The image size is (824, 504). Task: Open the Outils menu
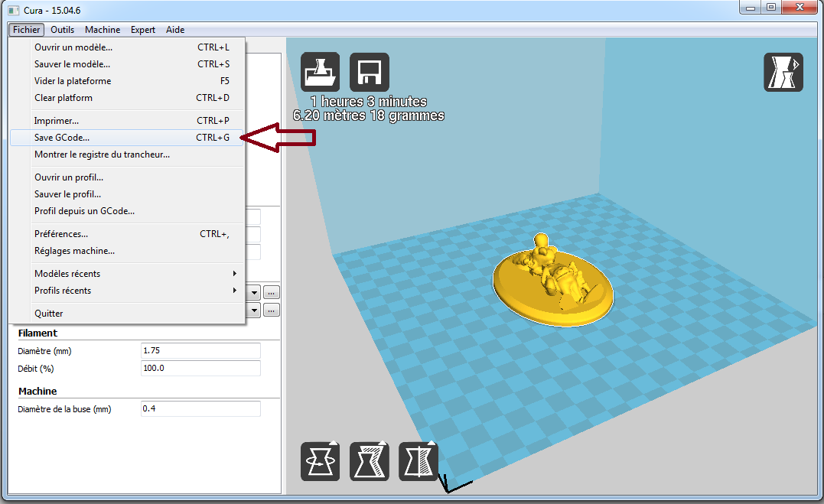tap(62, 30)
